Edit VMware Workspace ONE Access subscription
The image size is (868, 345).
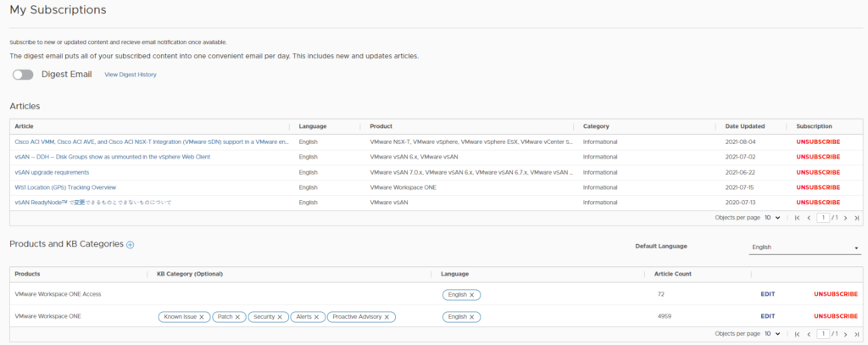768,295
